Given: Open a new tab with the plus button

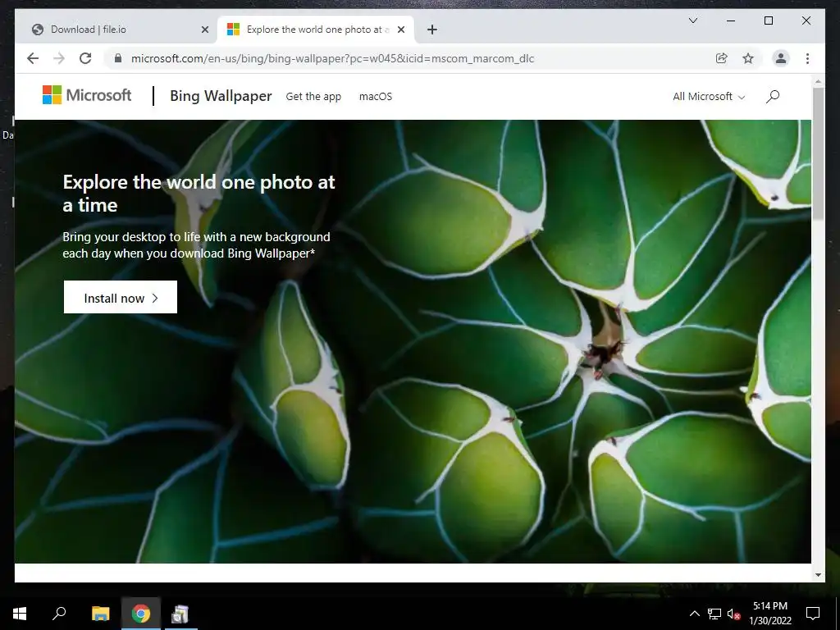Looking at the screenshot, I should (x=431, y=30).
